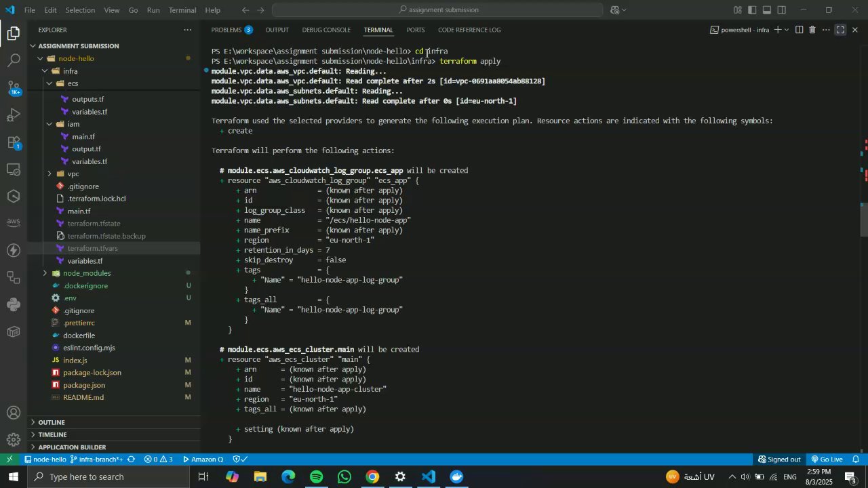Open the Selection menu
This screenshot has width=868, height=488.
click(x=80, y=10)
